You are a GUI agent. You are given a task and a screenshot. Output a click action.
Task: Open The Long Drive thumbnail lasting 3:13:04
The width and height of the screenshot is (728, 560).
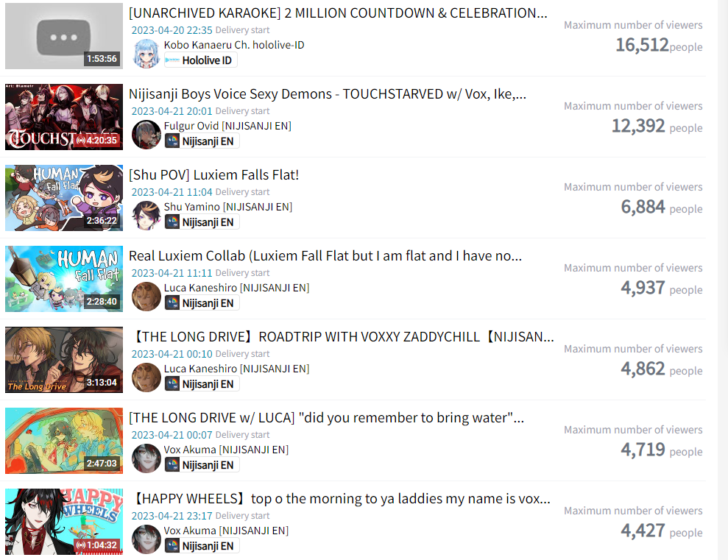(x=64, y=360)
